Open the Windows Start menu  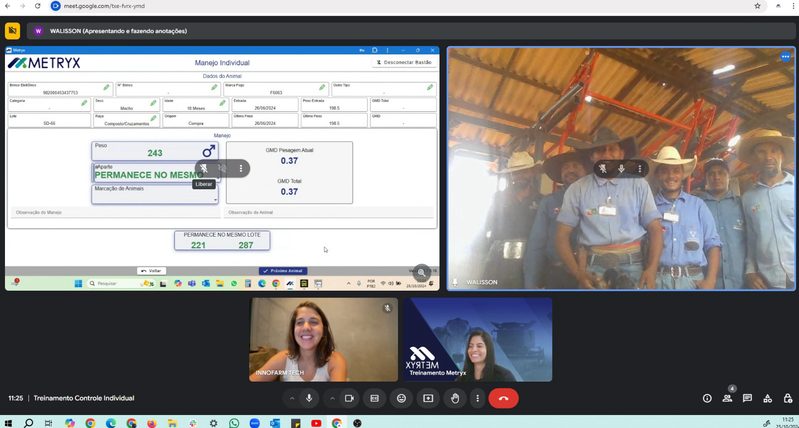[9, 423]
